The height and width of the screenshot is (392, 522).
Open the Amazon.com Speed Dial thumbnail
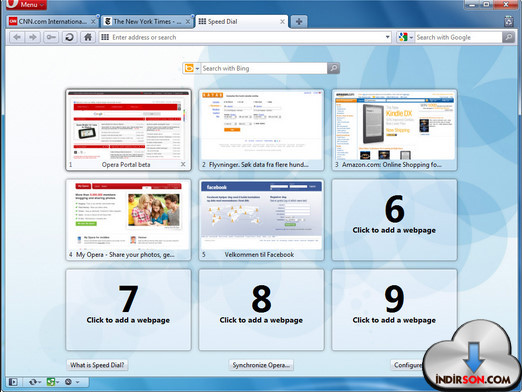coord(394,130)
